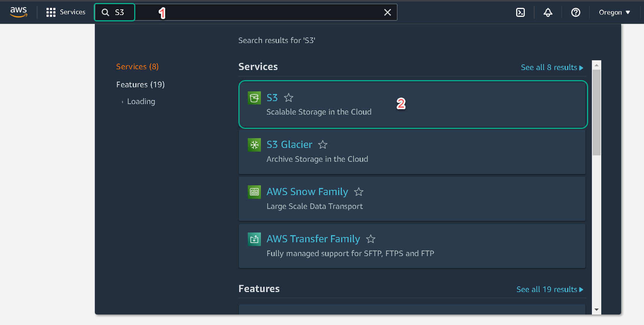Favorite S3 Glacier with the star
644x325 pixels.
(x=323, y=145)
